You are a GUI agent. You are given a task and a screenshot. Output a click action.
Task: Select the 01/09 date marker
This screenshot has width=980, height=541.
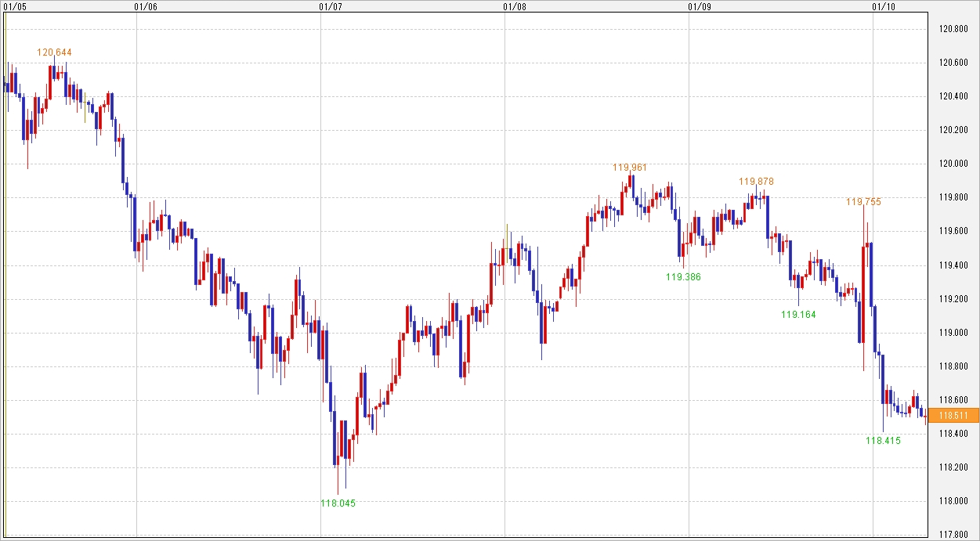click(699, 6)
